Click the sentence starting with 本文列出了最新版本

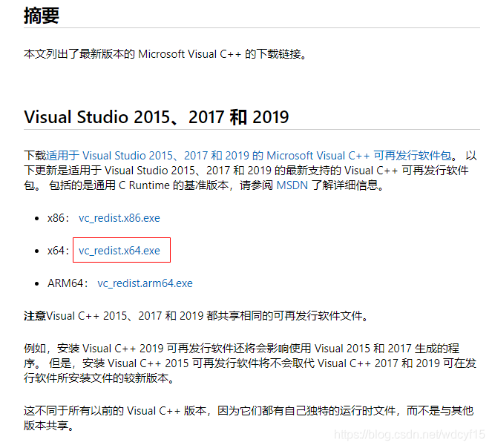coord(165,54)
